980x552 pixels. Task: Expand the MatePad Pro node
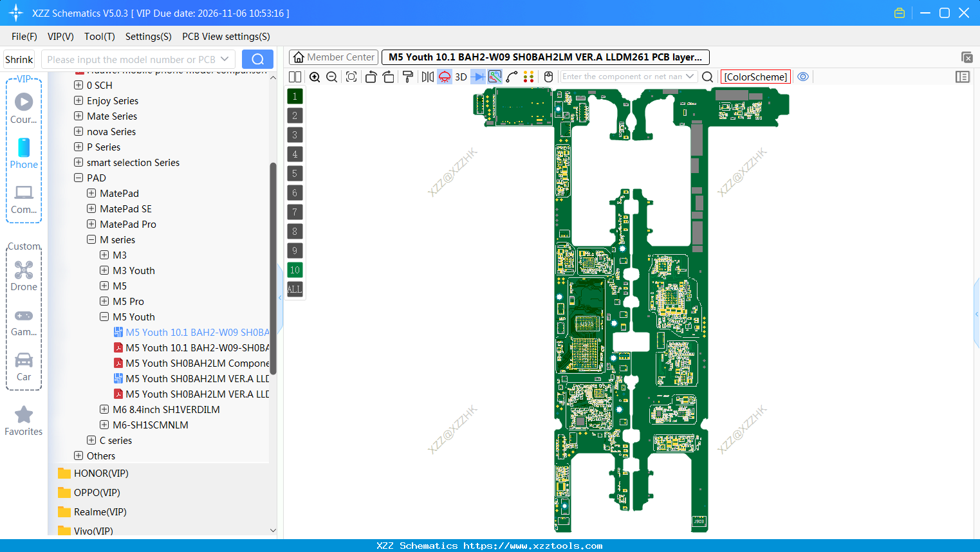tap(91, 224)
